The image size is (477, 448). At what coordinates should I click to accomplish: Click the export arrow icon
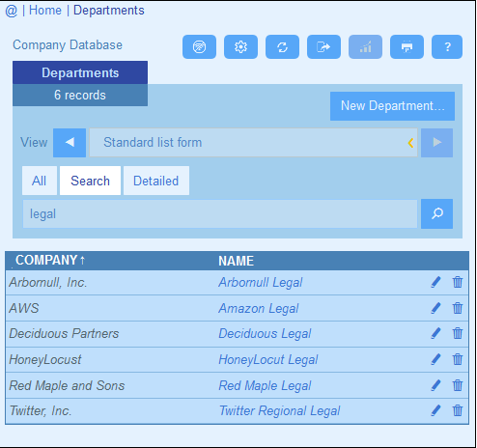tap(323, 47)
